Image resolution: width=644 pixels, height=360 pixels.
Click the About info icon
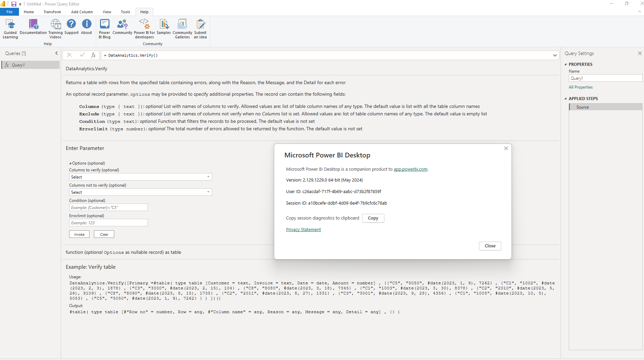tap(87, 24)
